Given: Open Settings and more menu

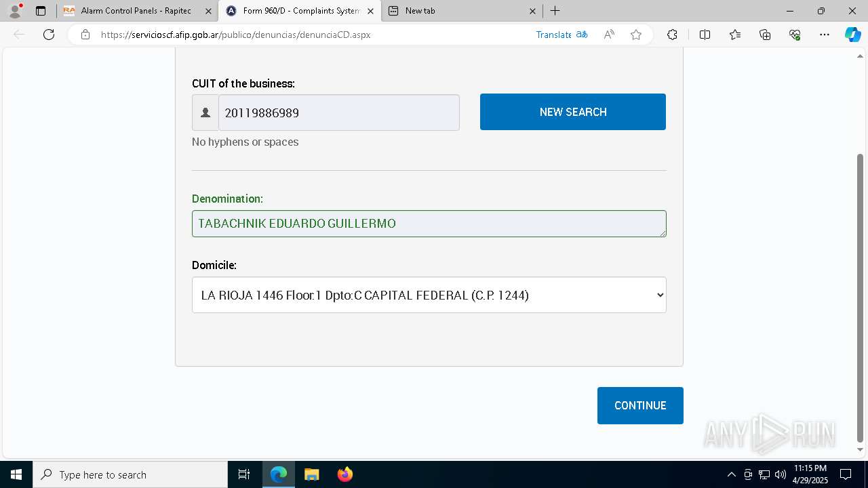Looking at the screenshot, I should point(825,35).
